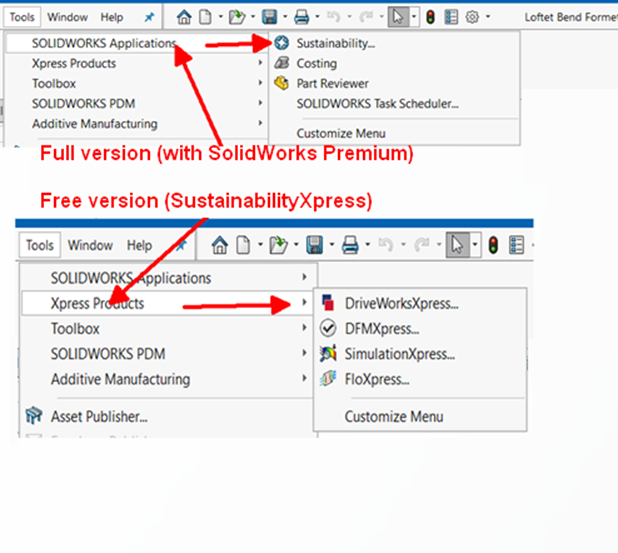This screenshot has width=618, height=553.
Task: Click the Loftet Bend document title
Action: tap(570, 17)
